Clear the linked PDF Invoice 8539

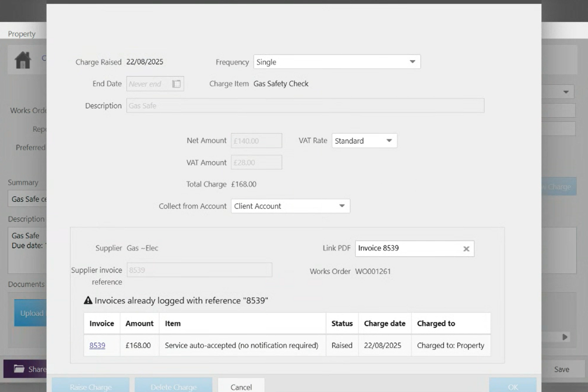[x=466, y=249]
